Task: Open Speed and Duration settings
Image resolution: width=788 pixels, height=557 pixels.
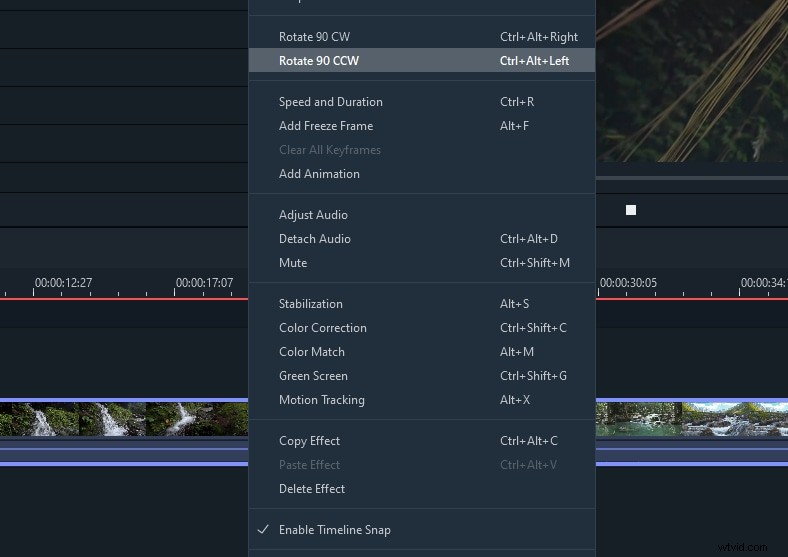Action: (330, 102)
